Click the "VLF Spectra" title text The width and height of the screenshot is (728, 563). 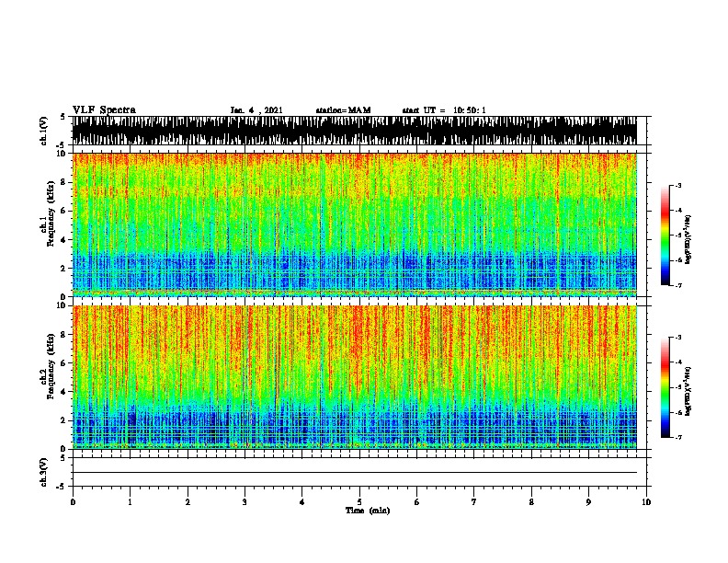(x=104, y=110)
